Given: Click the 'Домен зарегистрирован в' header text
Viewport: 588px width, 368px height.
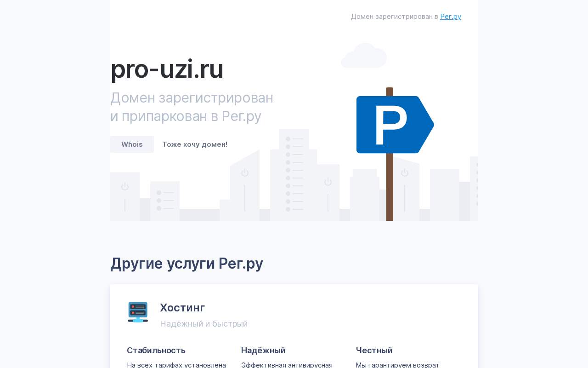Looking at the screenshot, I should point(395,17).
